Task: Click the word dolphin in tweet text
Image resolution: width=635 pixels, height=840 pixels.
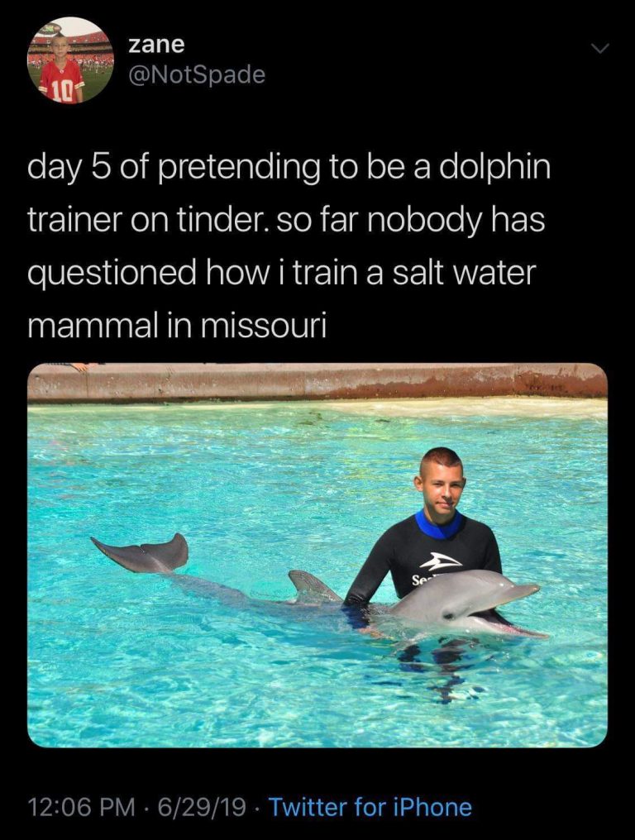Action: point(494,168)
